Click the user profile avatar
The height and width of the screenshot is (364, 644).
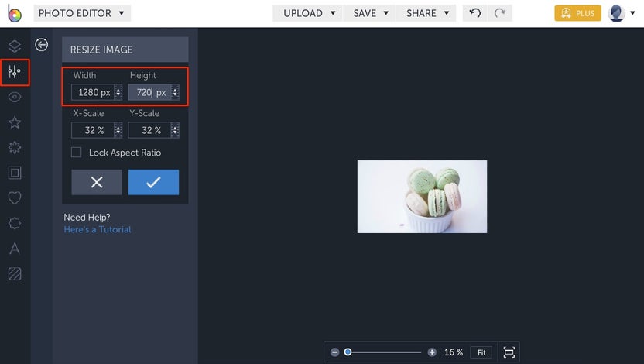coord(616,13)
